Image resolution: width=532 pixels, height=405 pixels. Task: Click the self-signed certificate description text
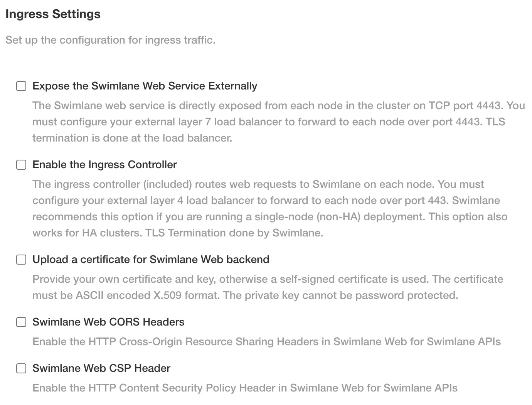(x=268, y=287)
